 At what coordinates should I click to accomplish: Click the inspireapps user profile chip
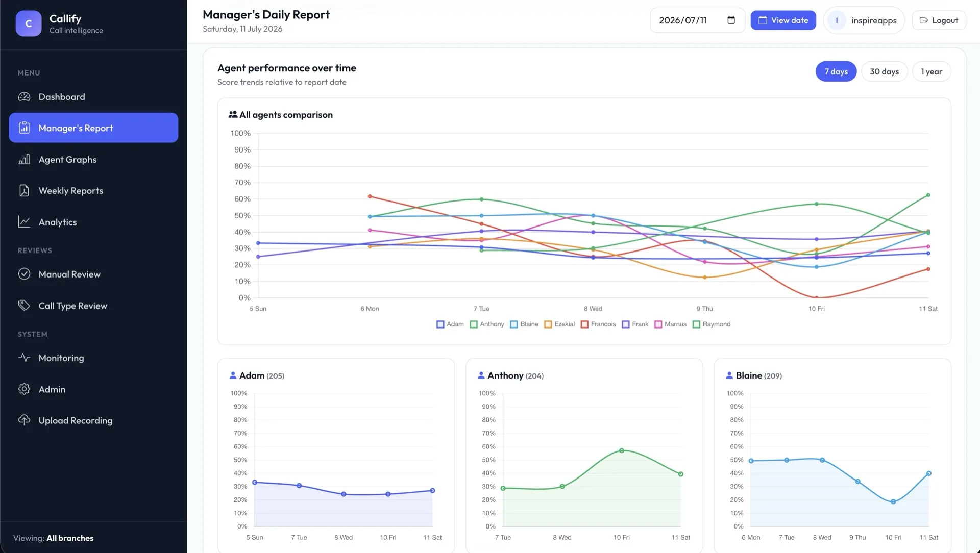pos(864,20)
